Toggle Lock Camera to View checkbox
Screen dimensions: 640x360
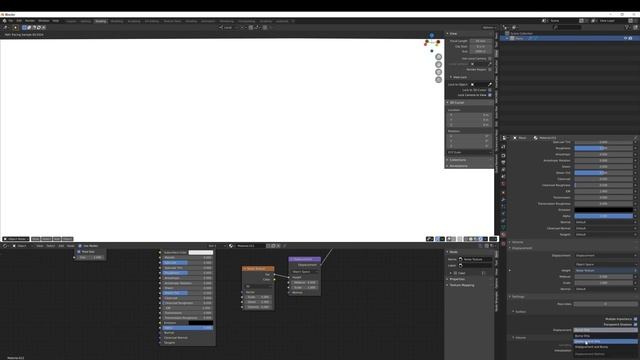tap(490, 95)
